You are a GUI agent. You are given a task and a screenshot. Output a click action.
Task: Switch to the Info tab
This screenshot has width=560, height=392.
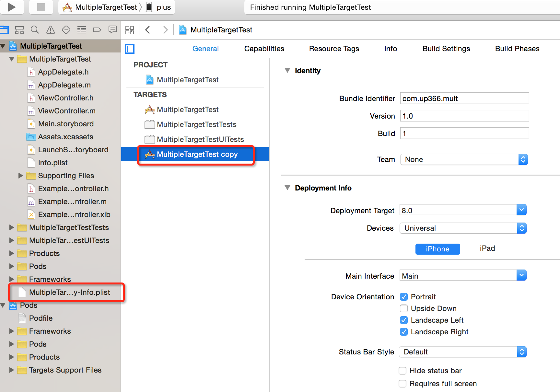pyautogui.click(x=391, y=49)
